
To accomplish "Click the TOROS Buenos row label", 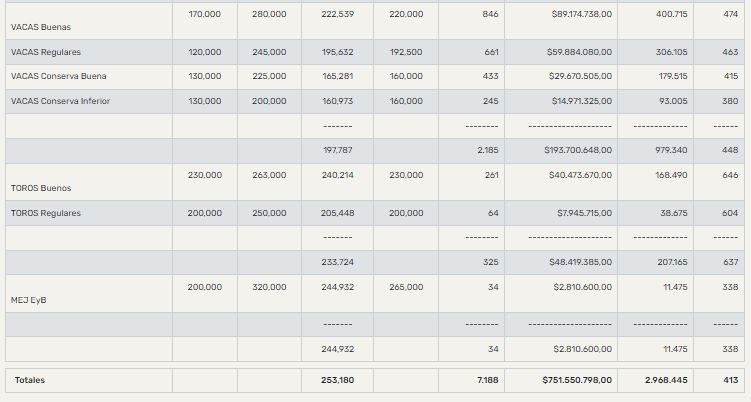I will coord(41,188).
